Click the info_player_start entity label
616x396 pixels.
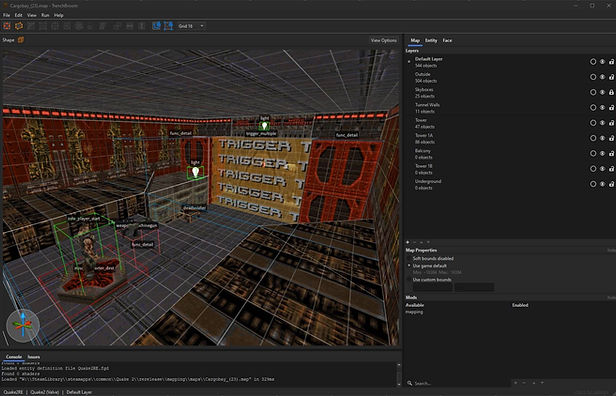84,218
